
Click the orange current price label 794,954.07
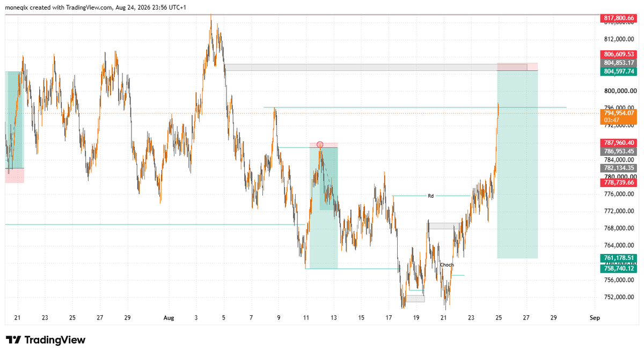click(619, 113)
